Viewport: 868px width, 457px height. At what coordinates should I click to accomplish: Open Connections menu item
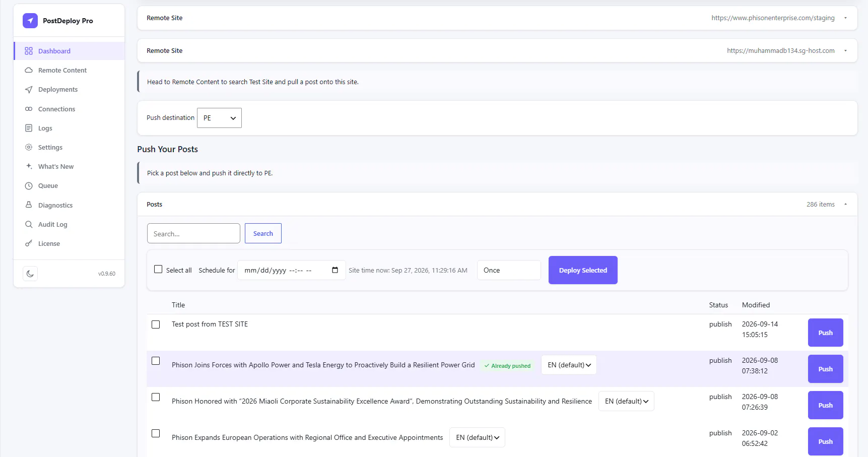click(x=69, y=109)
